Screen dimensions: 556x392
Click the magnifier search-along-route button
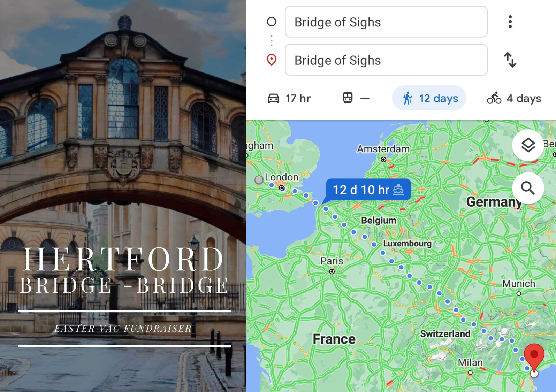[528, 188]
